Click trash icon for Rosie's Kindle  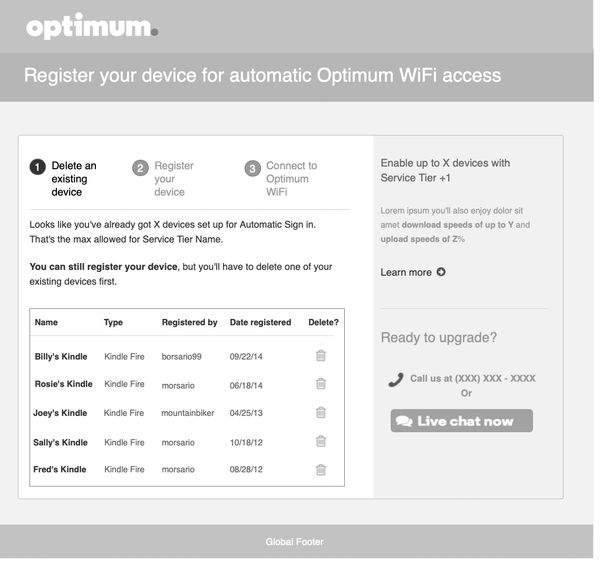321,384
